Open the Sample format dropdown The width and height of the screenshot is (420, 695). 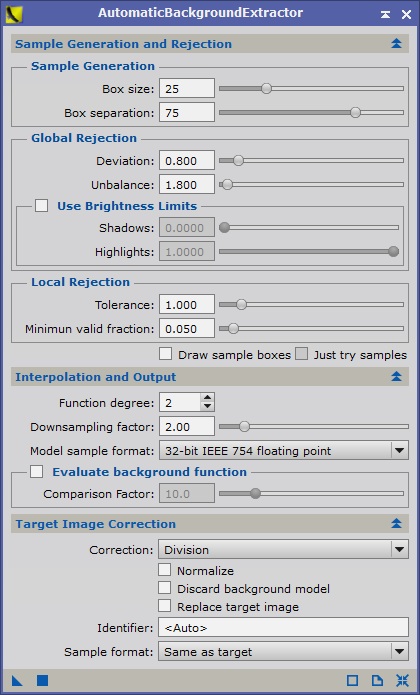pos(283,652)
